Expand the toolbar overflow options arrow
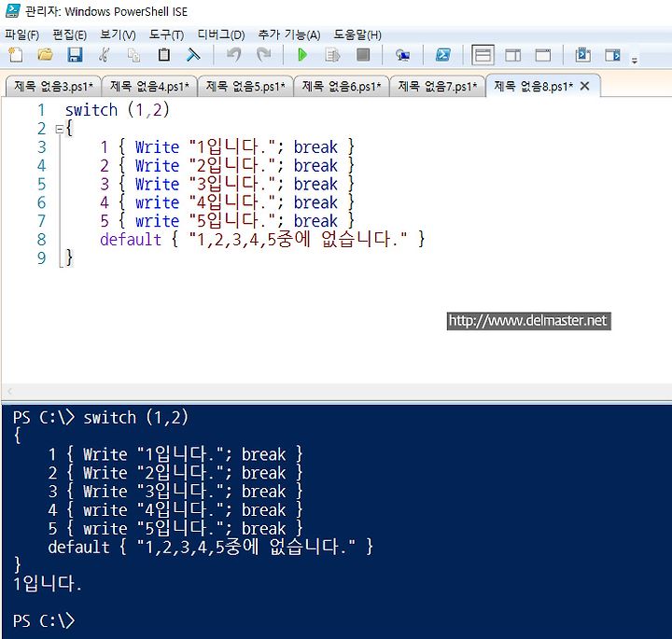Image resolution: width=672 pixels, height=639 pixels. coord(635,61)
